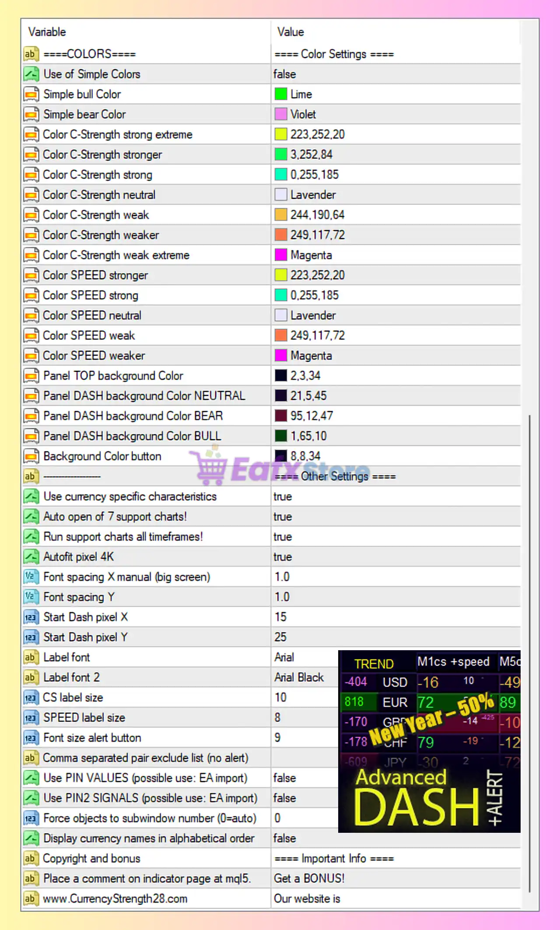The width and height of the screenshot is (560, 930).
Task: Select the Get a BONUS! value cell
Action: pos(309,879)
